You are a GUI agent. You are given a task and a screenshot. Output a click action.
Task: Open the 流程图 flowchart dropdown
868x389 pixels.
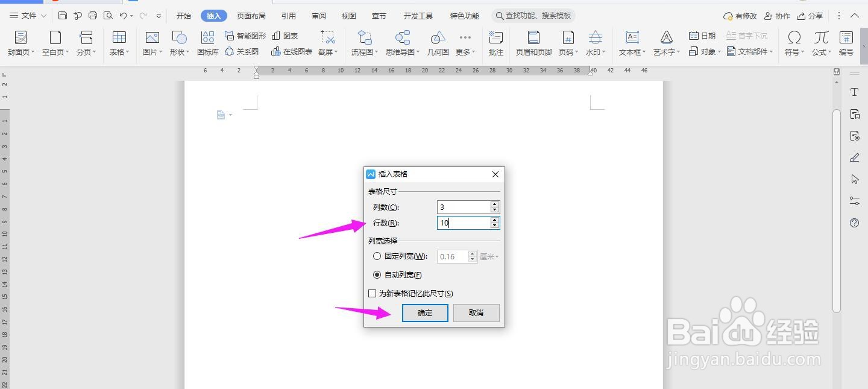coord(365,43)
